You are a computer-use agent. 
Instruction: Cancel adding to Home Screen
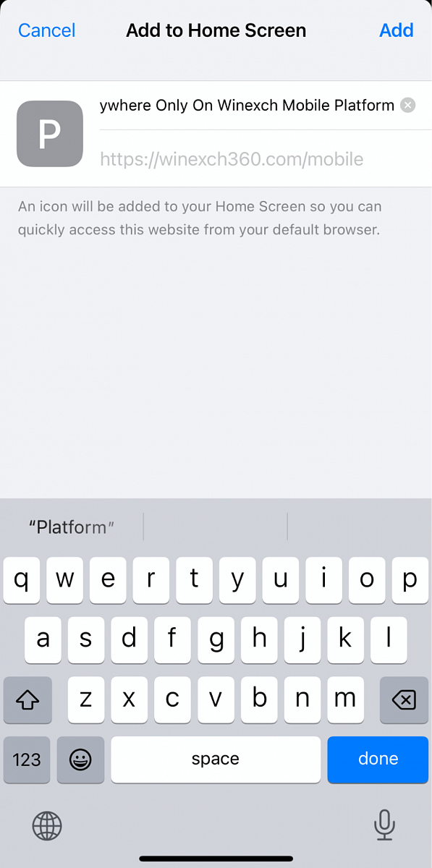coord(47,30)
